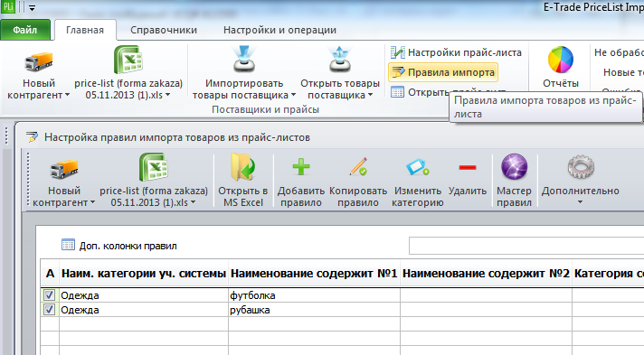Image resolution: width=644 pixels, height=355 pixels.
Task: Click the PLI application icon in title bar
Action: [x=8, y=7]
